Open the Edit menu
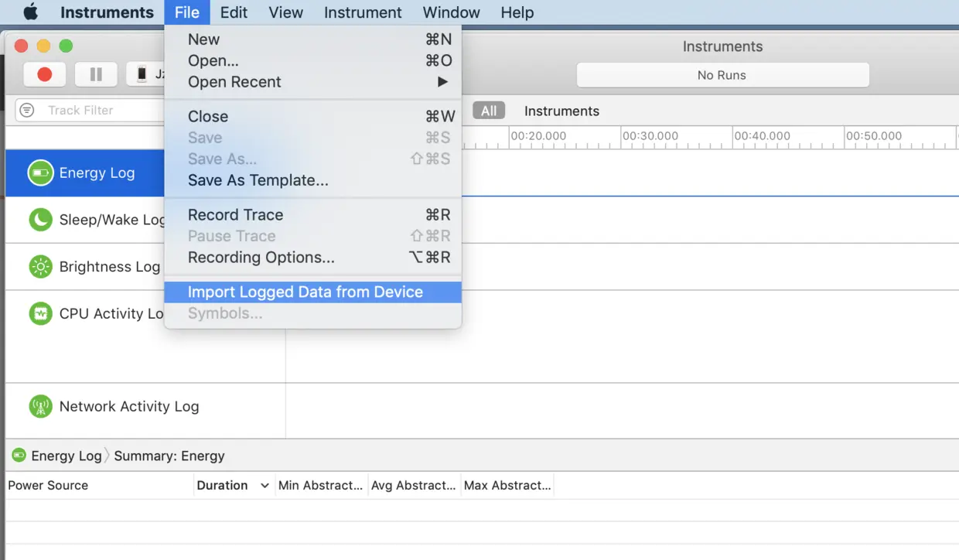The height and width of the screenshot is (560, 959). pos(234,12)
